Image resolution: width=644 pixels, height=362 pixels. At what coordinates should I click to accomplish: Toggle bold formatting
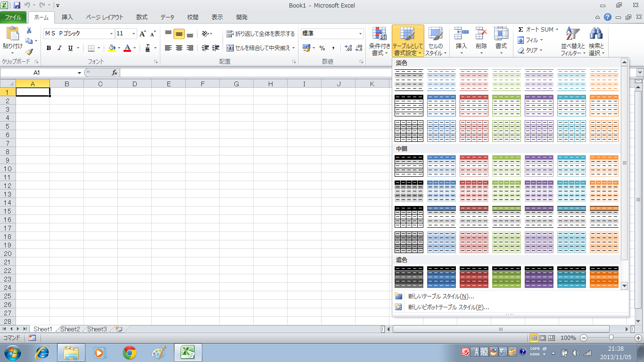click(x=49, y=48)
